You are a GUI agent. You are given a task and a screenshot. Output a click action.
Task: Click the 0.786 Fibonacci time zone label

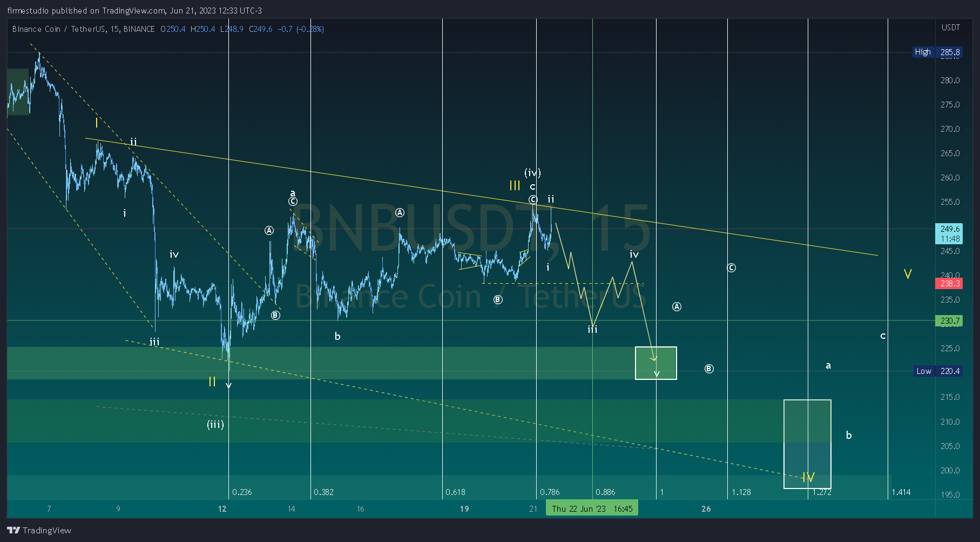point(550,492)
